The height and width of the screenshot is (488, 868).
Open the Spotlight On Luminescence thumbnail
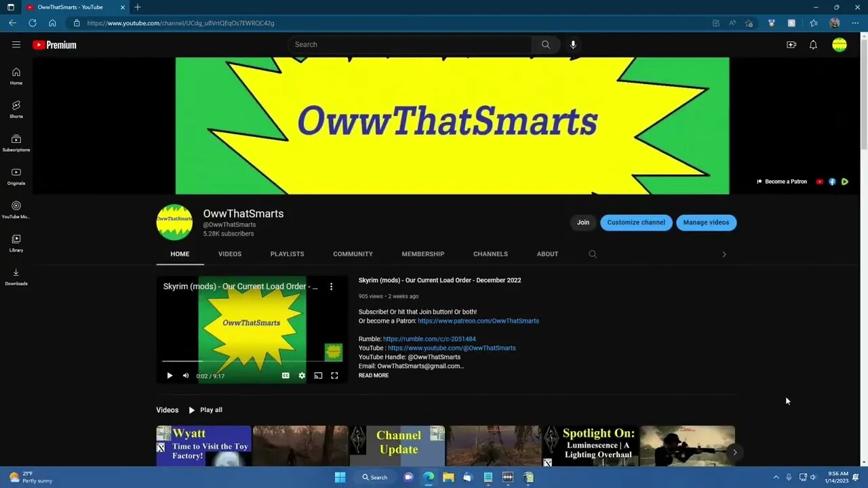coord(591,445)
